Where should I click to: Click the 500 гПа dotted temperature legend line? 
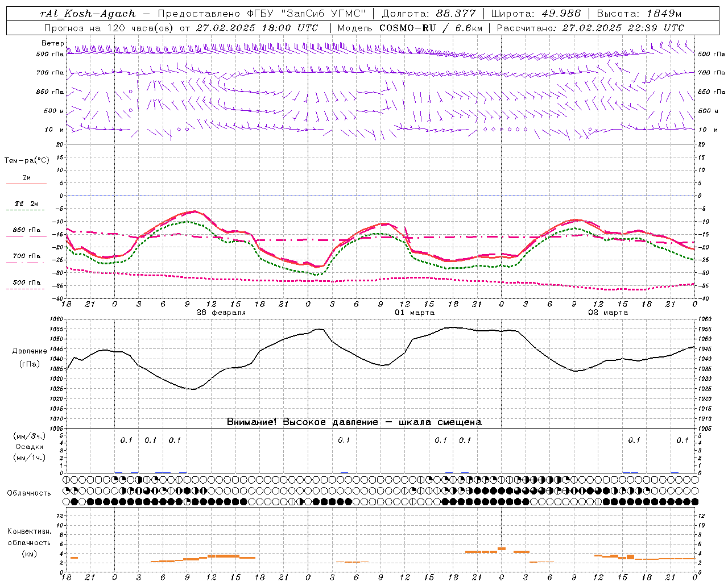click(x=25, y=289)
